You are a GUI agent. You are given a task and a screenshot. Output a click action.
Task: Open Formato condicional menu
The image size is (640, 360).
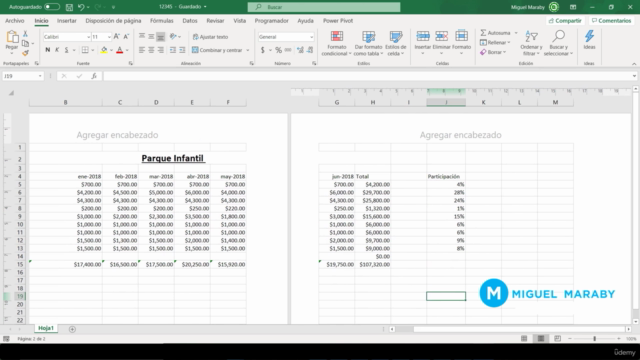pyautogui.click(x=336, y=43)
